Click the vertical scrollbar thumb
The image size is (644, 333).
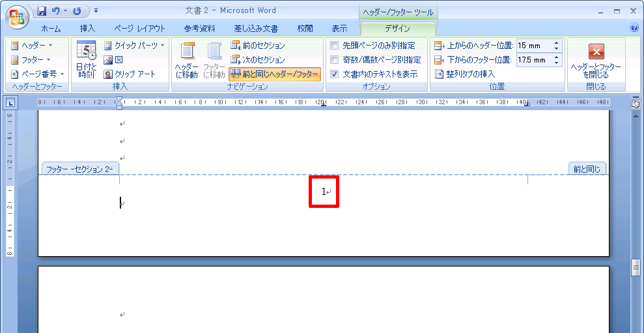[636, 268]
